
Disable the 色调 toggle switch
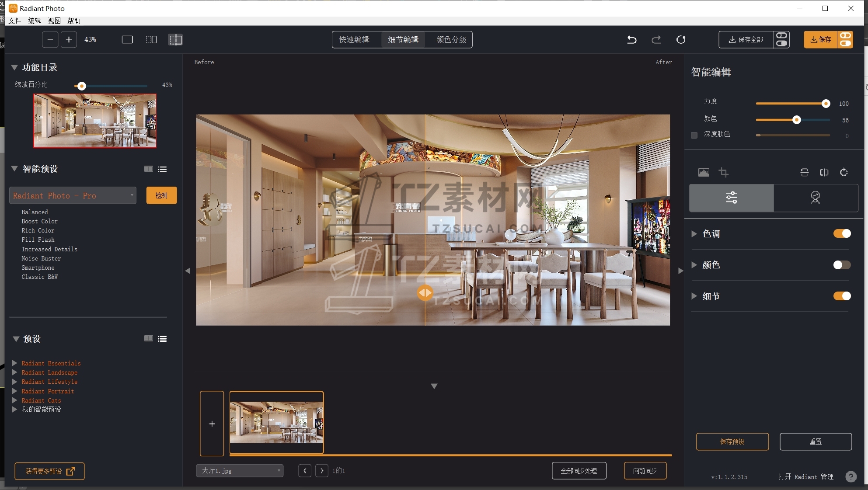[842, 233]
